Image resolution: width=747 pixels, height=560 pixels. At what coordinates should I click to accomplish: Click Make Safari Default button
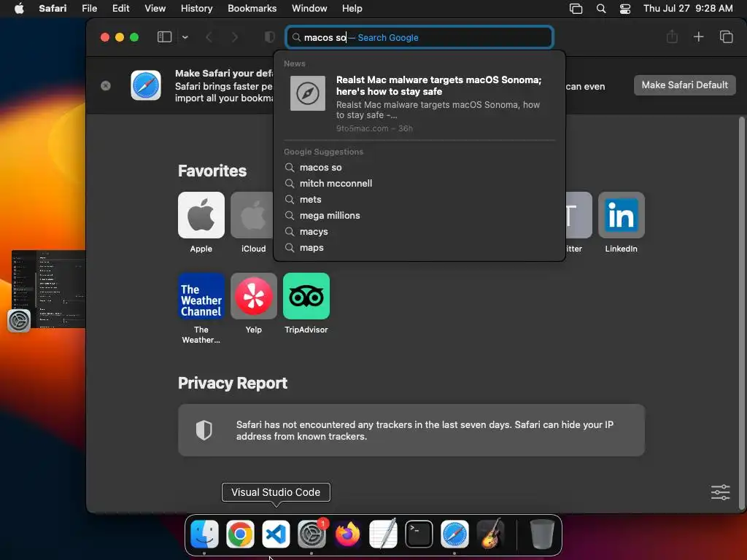[684, 85]
